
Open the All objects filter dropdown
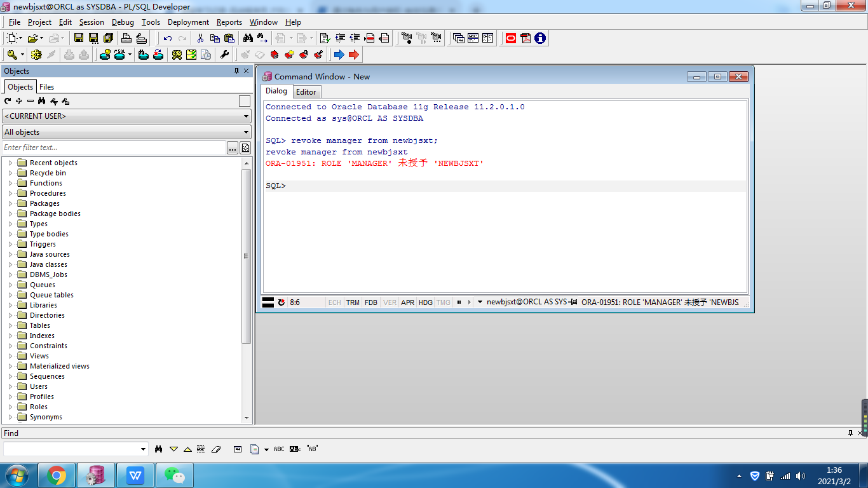[x=127, y=132]
